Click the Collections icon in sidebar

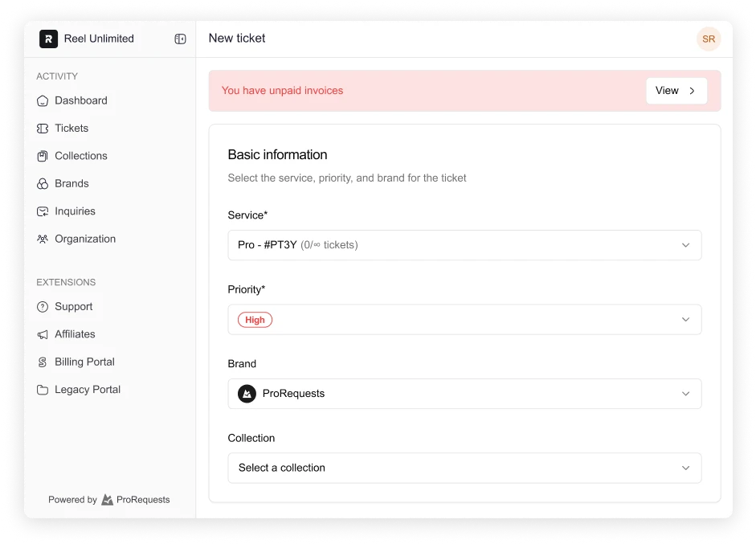[x=43, y=156]
